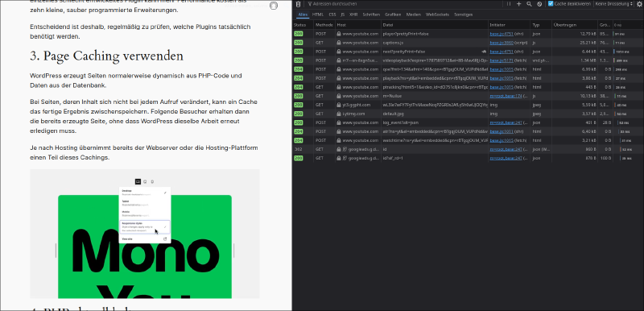This screenshot has width=644, height=311.
Task: Create a new request with plus icon
Action: pos(518,4)
